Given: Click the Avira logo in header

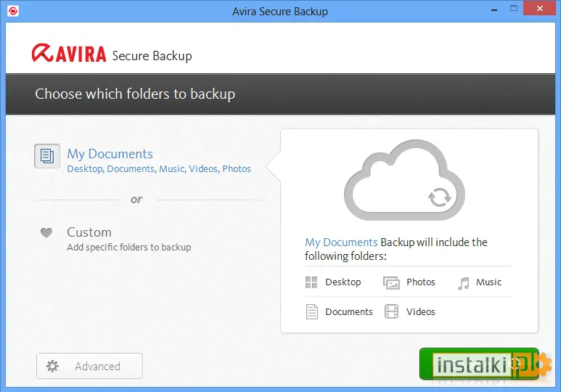Looking at the screenshot, I should pos(69,54).
